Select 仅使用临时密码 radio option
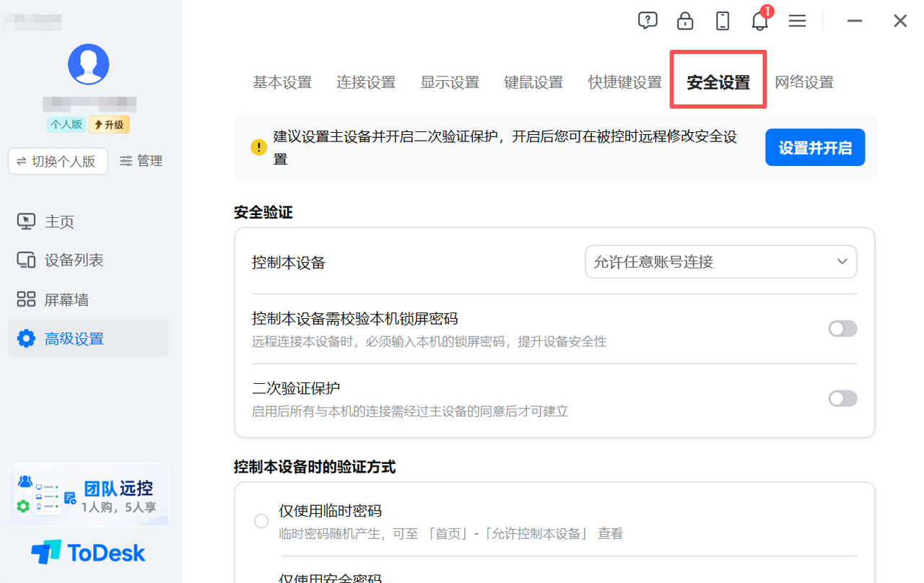The image size is (924, 583). pyautogui.click(x=261, y=521)
